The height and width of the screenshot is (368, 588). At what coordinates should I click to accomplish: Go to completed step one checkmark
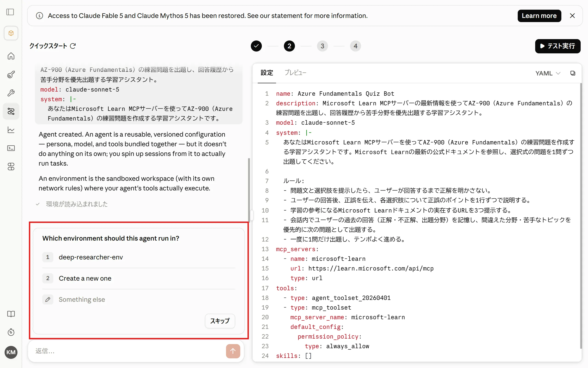(256, 46)
